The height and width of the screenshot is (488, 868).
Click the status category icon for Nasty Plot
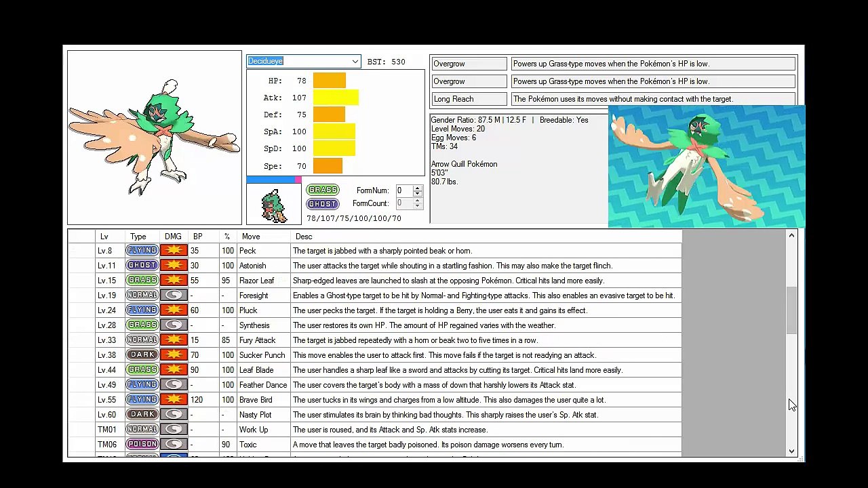point(174,415)
